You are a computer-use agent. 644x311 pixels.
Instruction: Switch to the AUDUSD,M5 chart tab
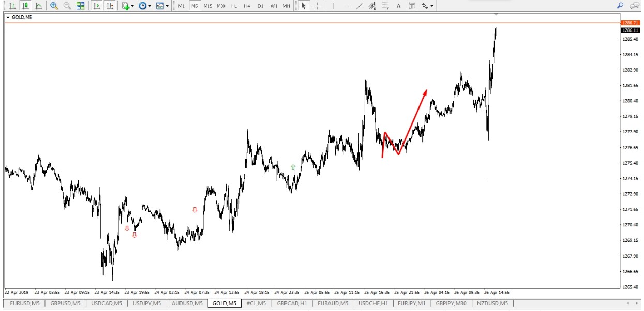coord(187,303)
